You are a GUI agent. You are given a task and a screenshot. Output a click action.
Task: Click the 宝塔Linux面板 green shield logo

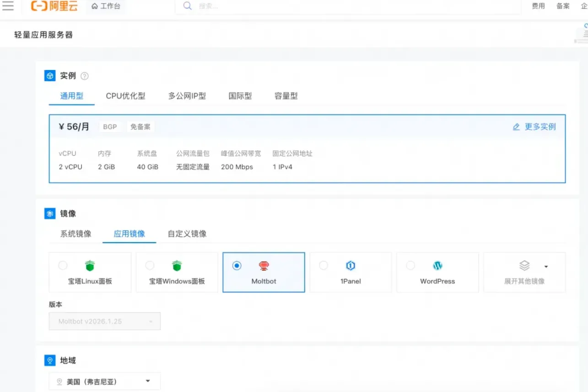coord(90,266)
